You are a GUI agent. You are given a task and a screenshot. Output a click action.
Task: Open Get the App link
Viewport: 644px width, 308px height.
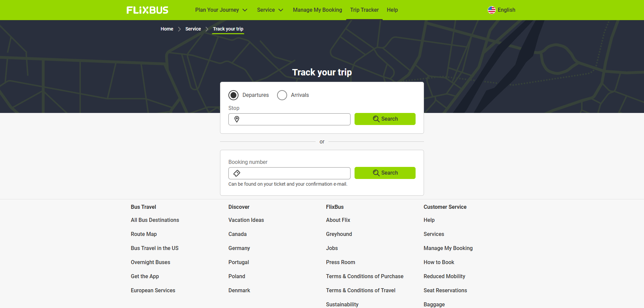click(145, 276)
